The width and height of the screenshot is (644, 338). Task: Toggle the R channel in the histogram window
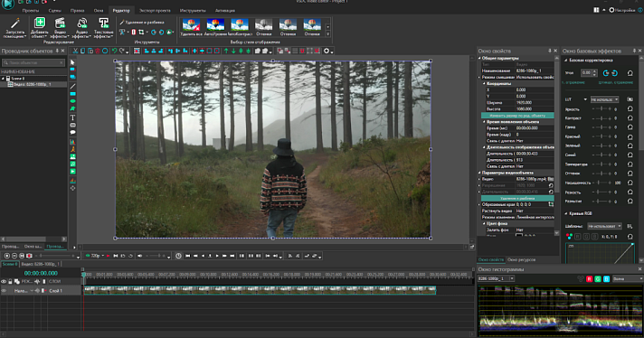(589, 278)
